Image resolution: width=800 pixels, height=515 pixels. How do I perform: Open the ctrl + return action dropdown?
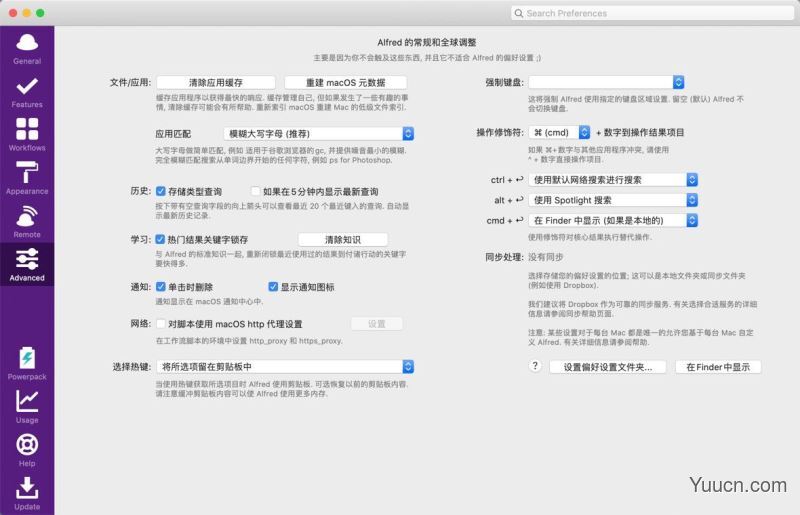point(613,180)
